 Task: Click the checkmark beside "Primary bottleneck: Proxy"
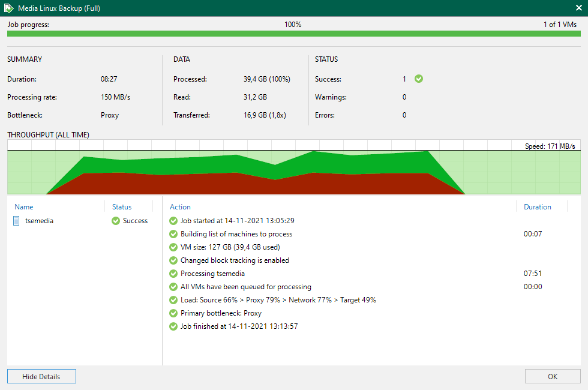pos(174,313)
